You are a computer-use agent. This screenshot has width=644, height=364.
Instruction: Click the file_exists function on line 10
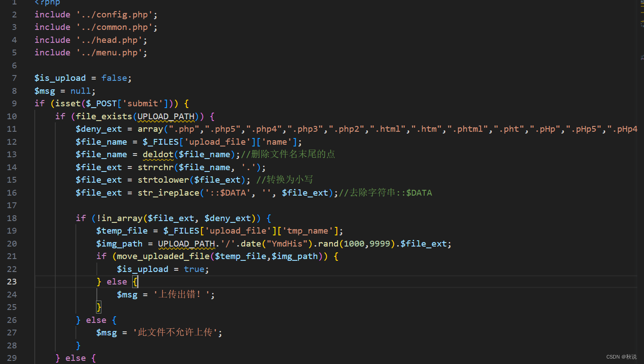point(104,117)
